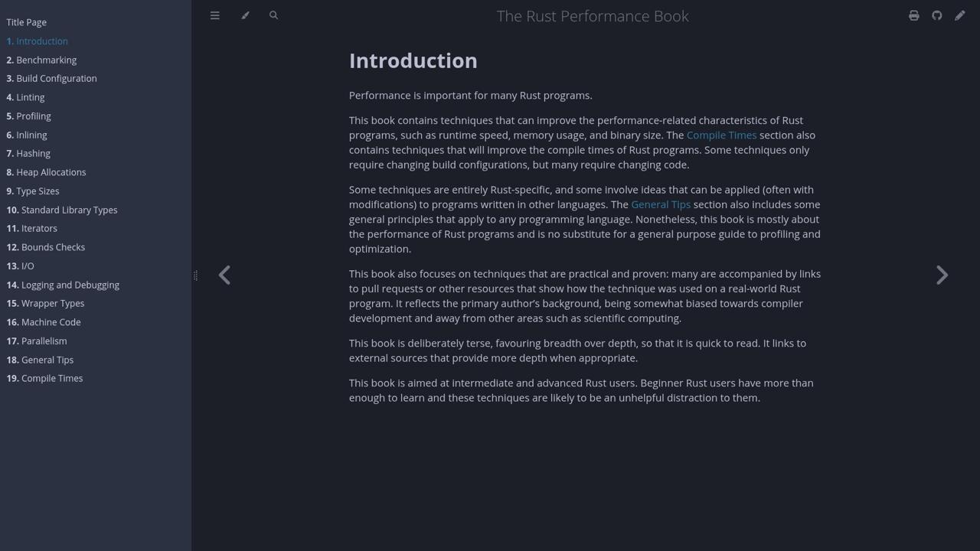Go to Standard Library Types chapter
The height and width of the screenshot is (551, 980).
click(x=69, y=210)
